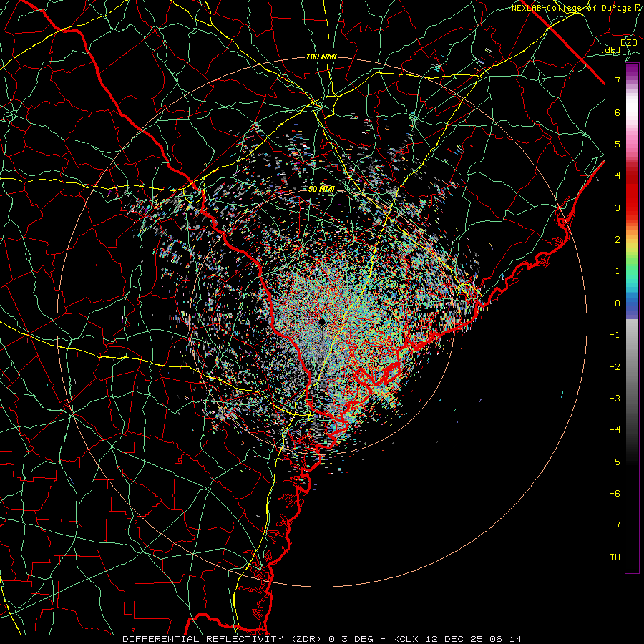Click the "-2" scale value
This screenshot has width=644, height=644.
coord(615,366)
